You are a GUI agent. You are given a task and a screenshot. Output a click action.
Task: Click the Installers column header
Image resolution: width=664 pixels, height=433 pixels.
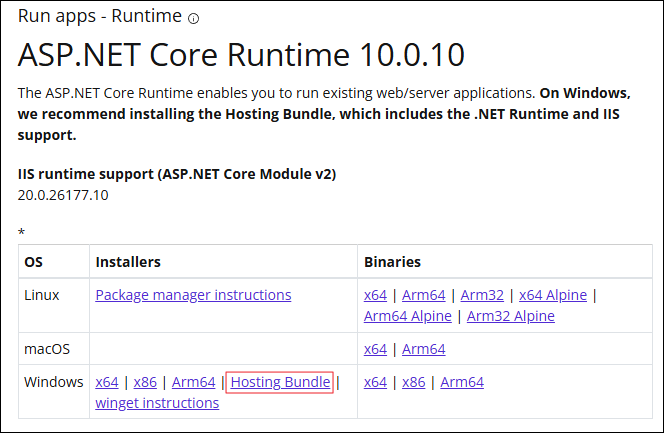(x=128, y=262)
